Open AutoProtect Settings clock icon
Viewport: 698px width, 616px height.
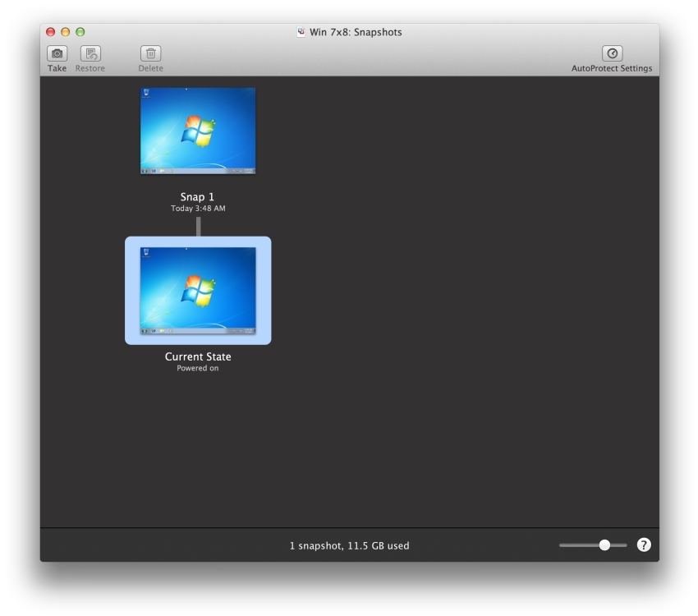pos(612,53)
